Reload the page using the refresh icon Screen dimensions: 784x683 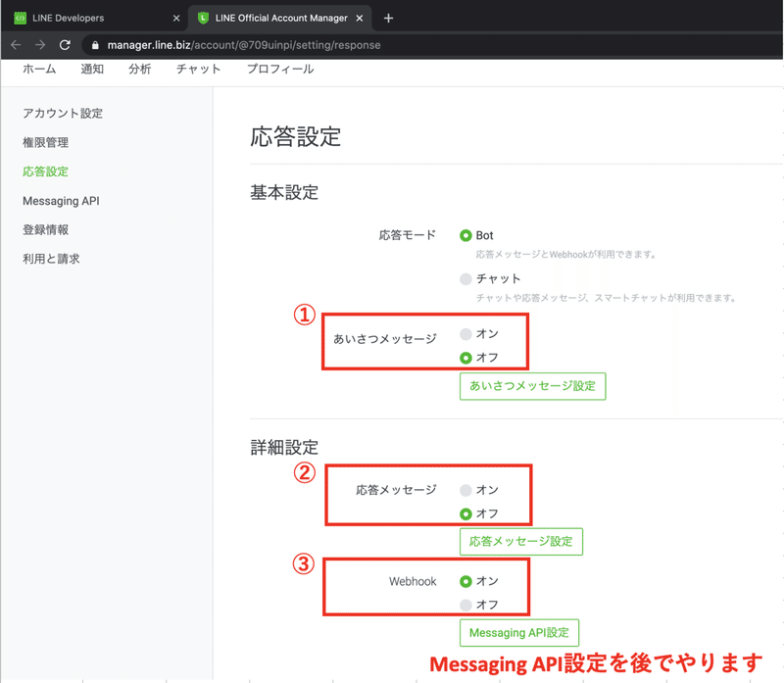coord(65,44)
